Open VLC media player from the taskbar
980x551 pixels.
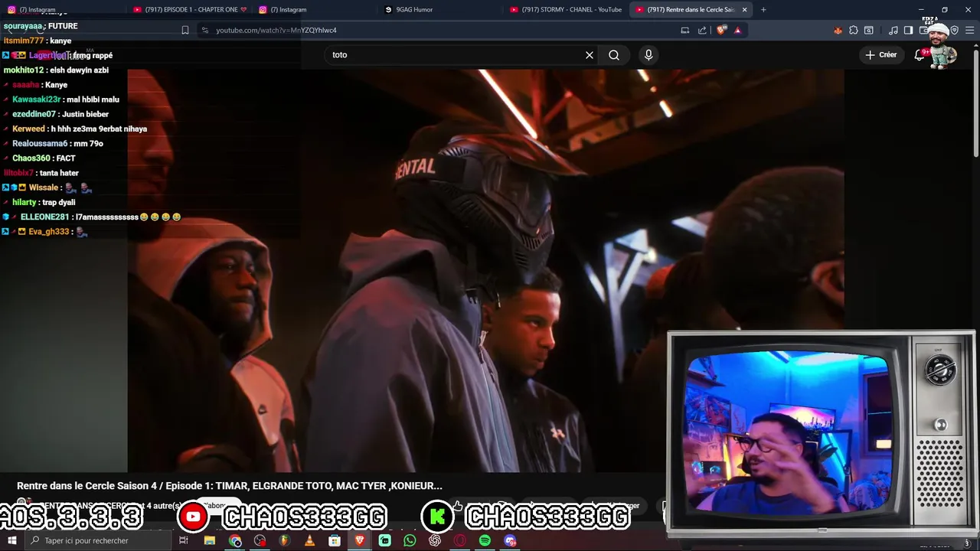309,541
